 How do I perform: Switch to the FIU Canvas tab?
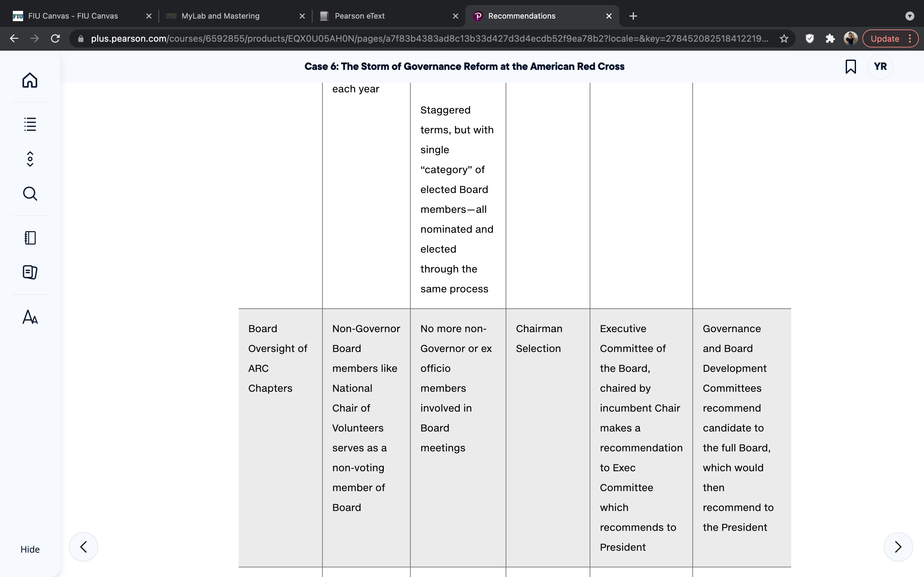pos(73,16)
